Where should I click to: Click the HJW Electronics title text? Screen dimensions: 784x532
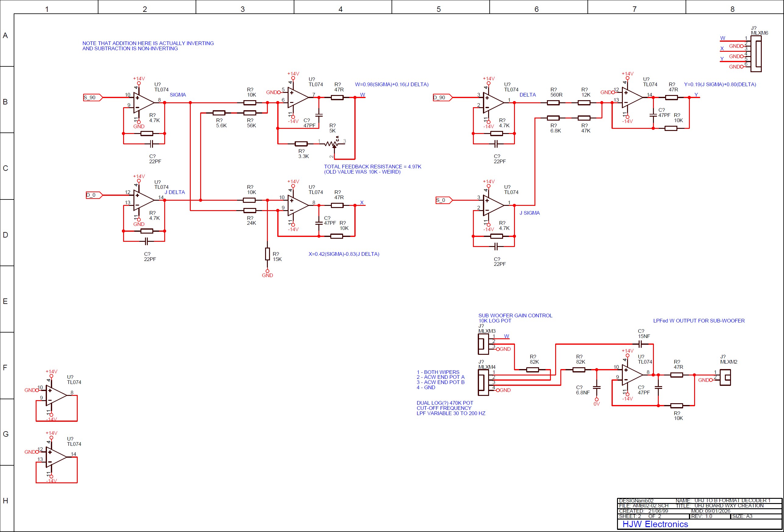click(655, 524)
